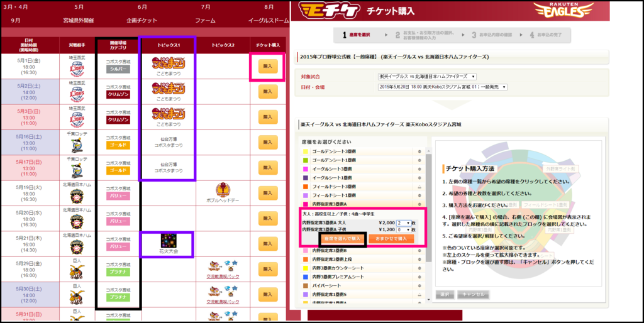Click the ボブルヘッドデー bobblehead icon

223,190
